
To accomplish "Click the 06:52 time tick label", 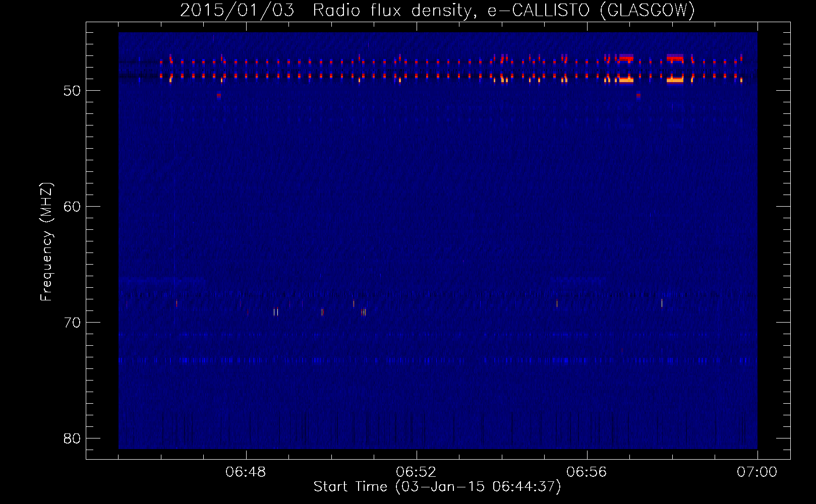I will pyautogui.click(x=416, y=472).
